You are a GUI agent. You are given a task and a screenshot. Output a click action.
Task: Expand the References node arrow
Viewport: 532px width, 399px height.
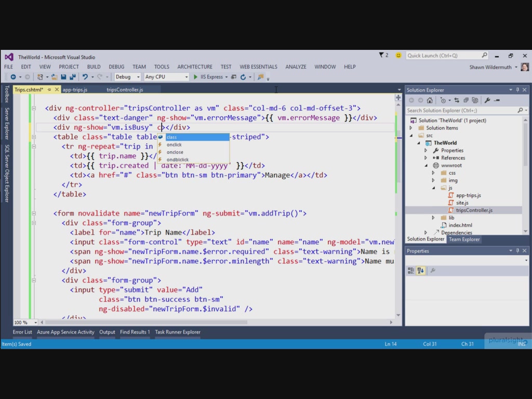point(426,158)
